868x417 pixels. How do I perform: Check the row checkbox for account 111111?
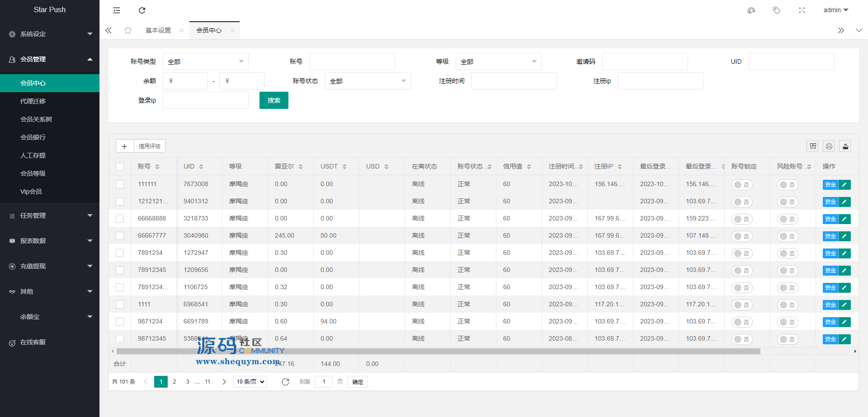(120, 184)
